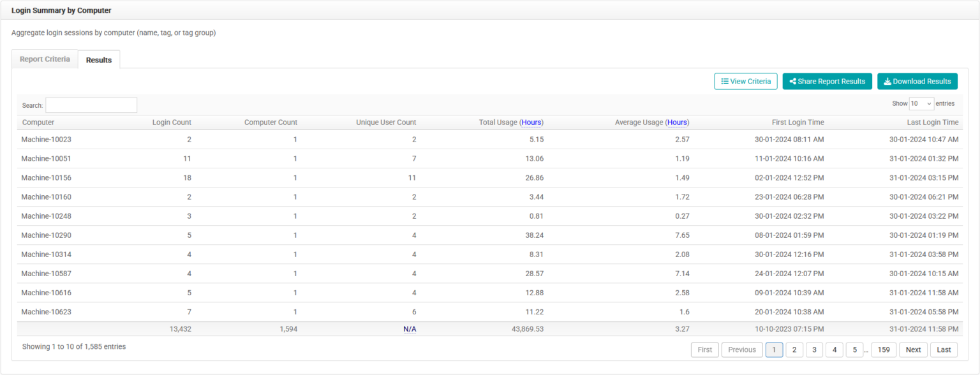980x375 pixels.
Task: Click Hours link in Average Usage header
Action: click(677, 122)
